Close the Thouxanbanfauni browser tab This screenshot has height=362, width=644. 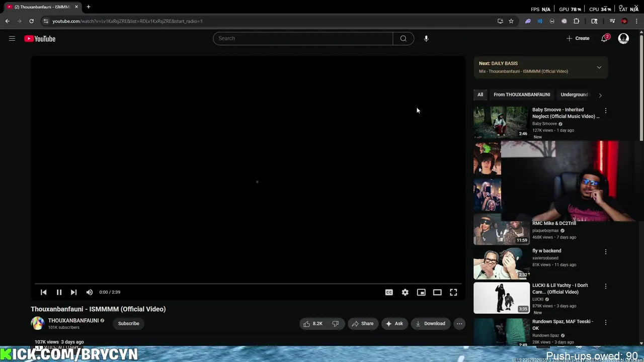point(76,7)
